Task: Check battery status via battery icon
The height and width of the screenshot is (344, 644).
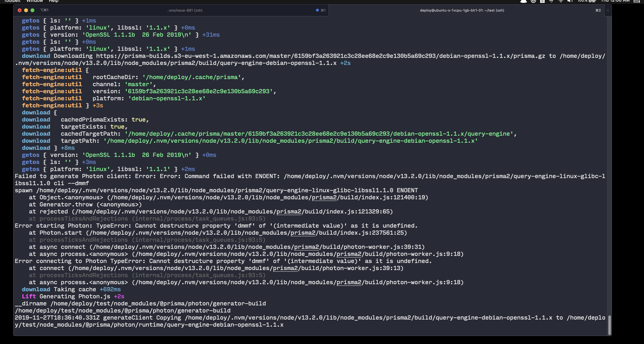Action: pyautogui.click(x=591, y=2)
